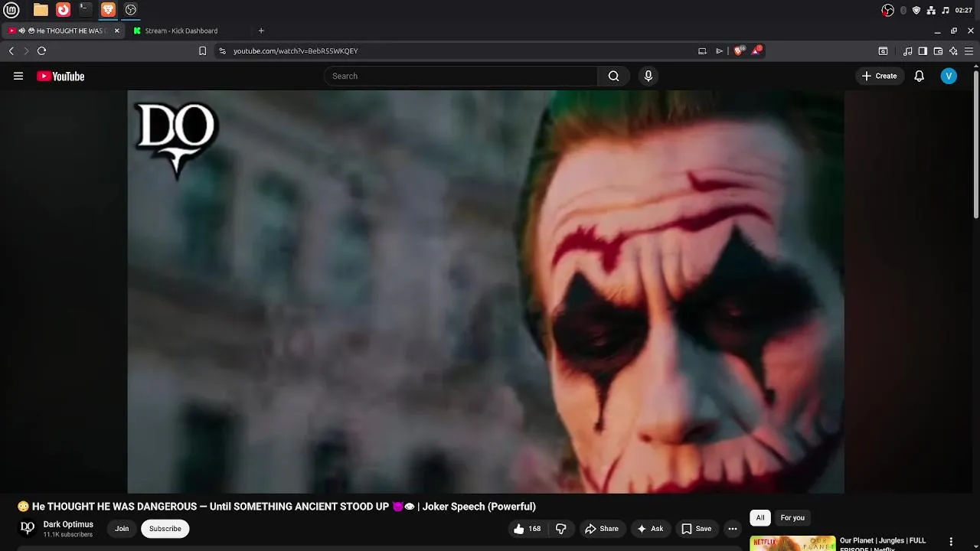The width and height of the screenshot is (980, 551).
Task: Open the Files folder launcher in panel
Action: coord(41,10)
